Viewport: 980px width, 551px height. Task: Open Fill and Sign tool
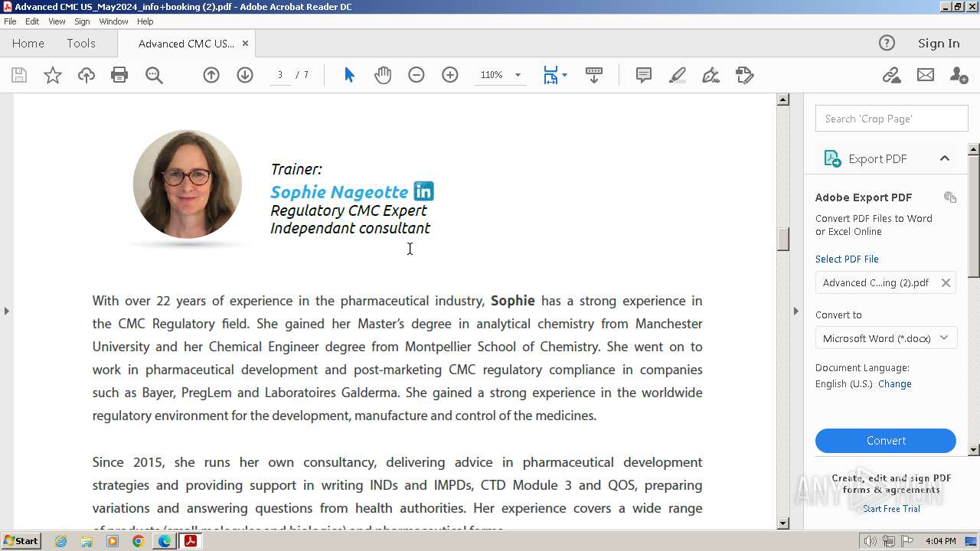tap(711, 75)
